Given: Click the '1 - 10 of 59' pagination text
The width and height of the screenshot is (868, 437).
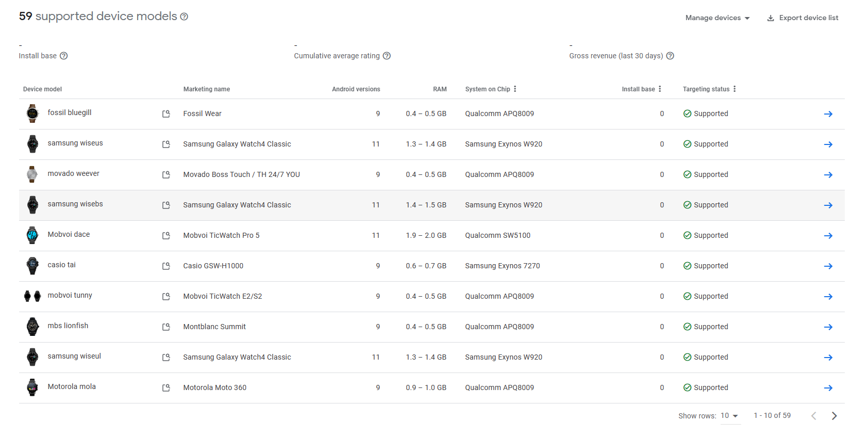Looking at the screenshot, I should (772, 416).
